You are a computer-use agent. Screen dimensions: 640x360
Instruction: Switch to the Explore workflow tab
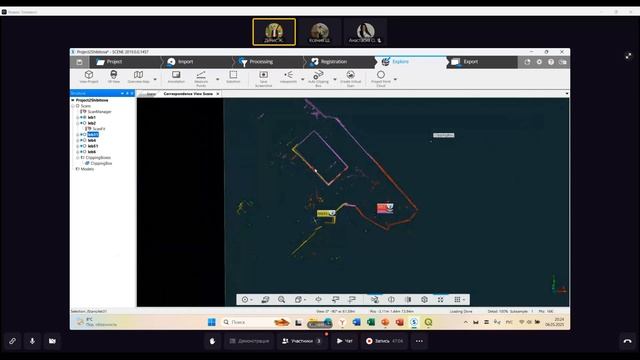pos(411,62)
